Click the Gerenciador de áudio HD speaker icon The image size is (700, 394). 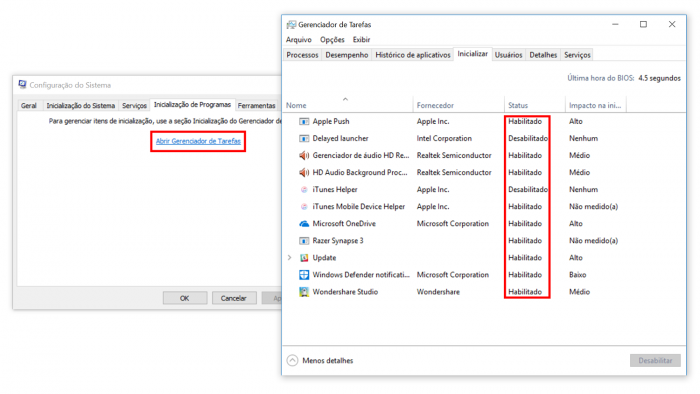[x=304, y=155]
